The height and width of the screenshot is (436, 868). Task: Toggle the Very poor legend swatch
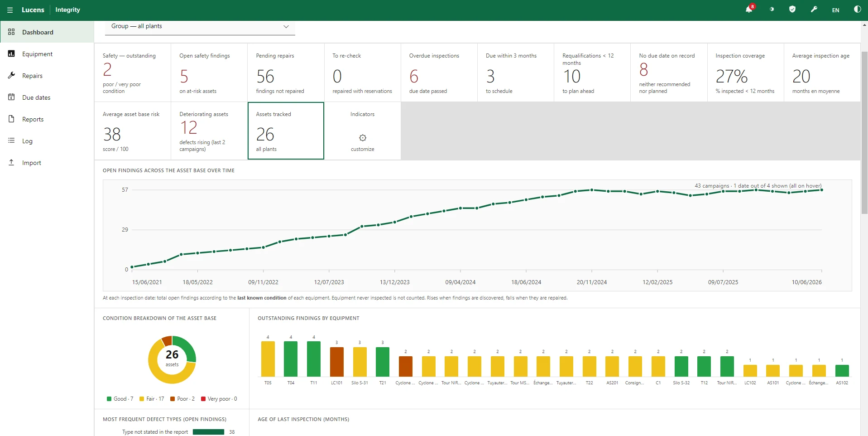pos(203,399)
